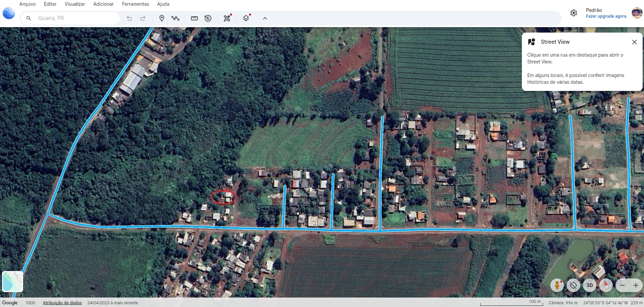Toggle the Street View pegman button
The height and width of the screenshot is (307, 644).
click(x=557, y=285)
